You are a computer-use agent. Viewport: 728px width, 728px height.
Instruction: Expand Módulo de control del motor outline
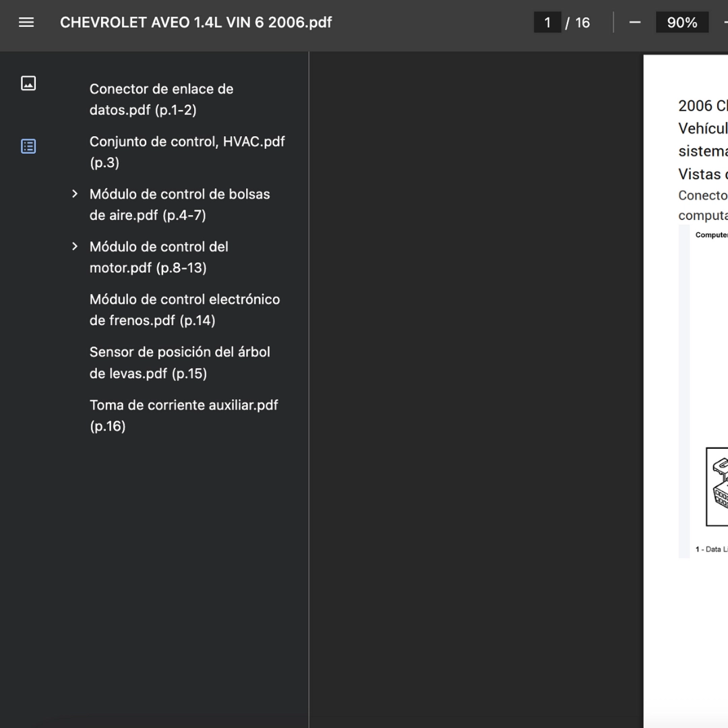(75, 247)
